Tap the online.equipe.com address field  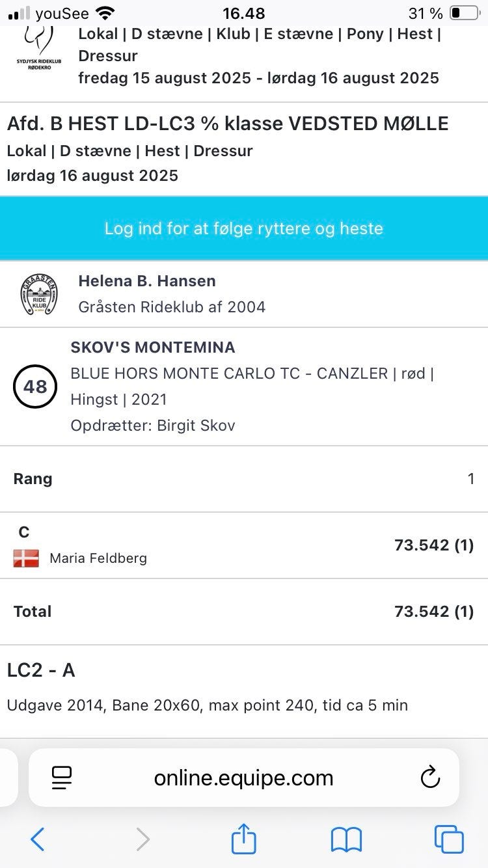[x=243, y=778]
